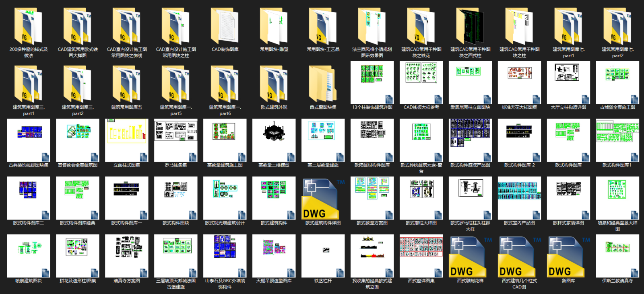
Task: Select the 大厅立柱构造详图 thumbnail
Action: tap(568, 82)
